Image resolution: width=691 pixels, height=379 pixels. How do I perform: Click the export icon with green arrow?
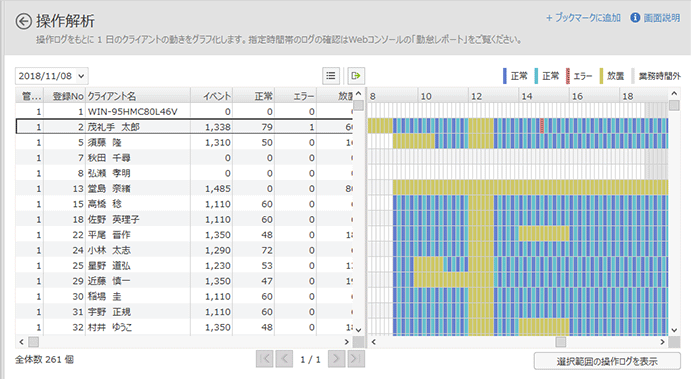tap(356, 76)
